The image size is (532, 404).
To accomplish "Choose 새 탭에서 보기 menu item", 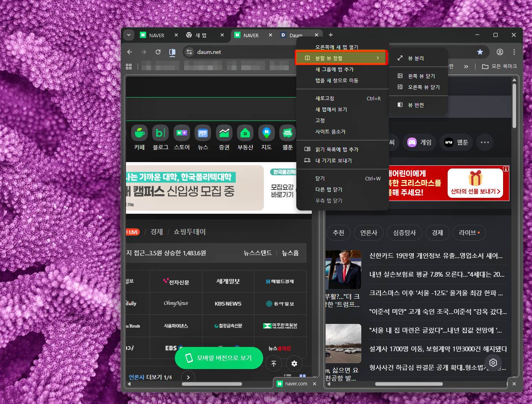I will click(x=342, y=109).
